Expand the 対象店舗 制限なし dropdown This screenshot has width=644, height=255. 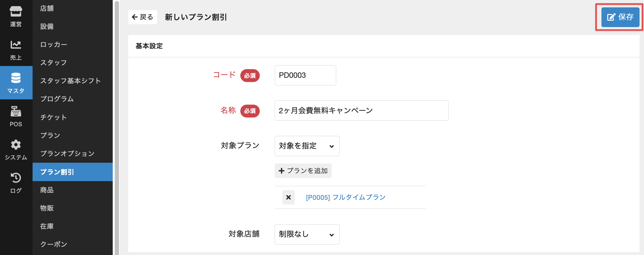click(307, 234)
